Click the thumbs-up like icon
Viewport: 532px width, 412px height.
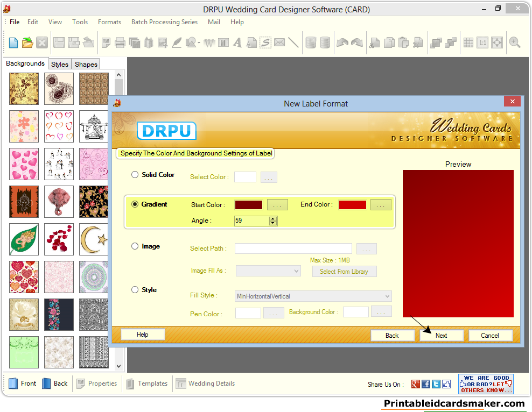[x=446, y=384]
